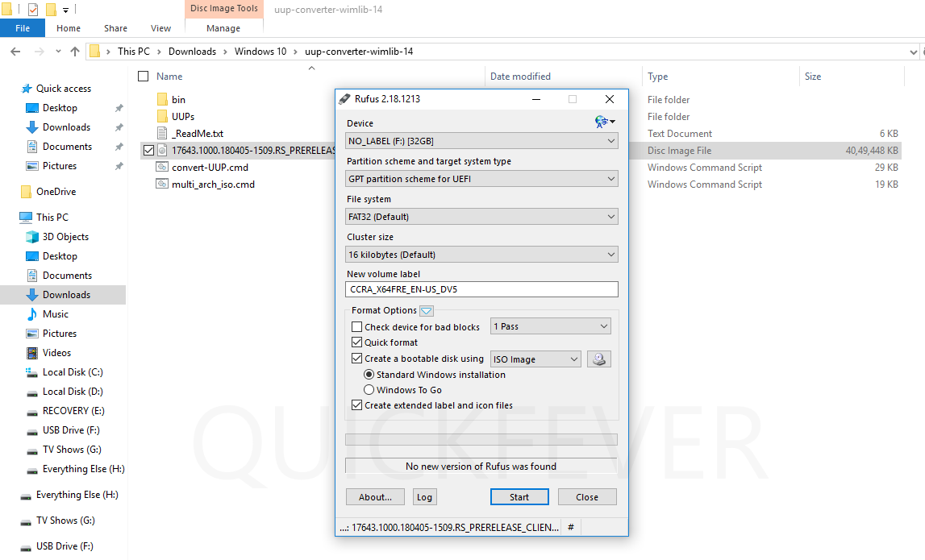Image resolution: width=925 pixels, height=560 pixels.
Task: Click the Rufus progress bar
Action: (481, 439)
